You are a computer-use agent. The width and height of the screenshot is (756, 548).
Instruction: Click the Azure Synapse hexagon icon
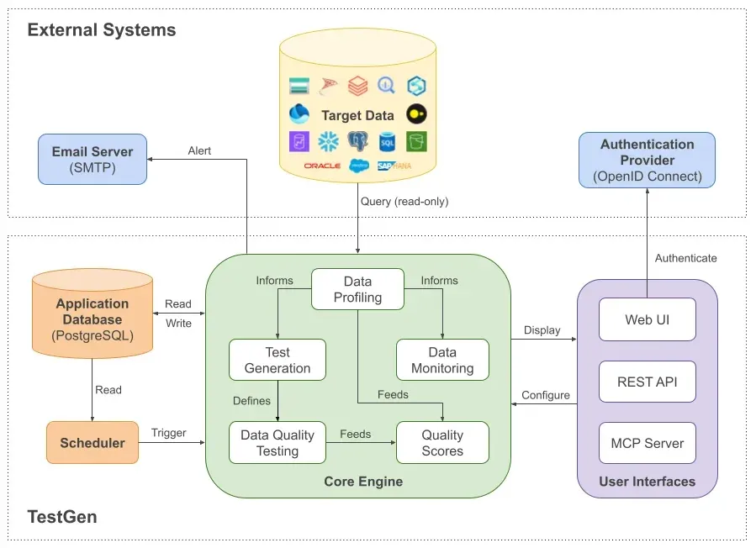(416, 86)
